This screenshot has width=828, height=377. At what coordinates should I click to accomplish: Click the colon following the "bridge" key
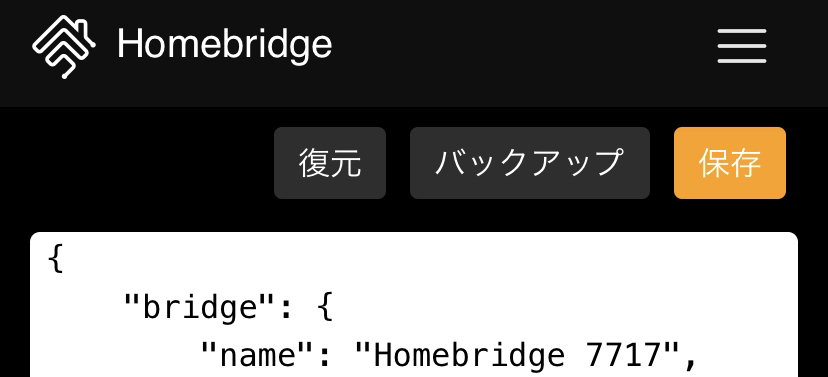click(x=287, y=309)
